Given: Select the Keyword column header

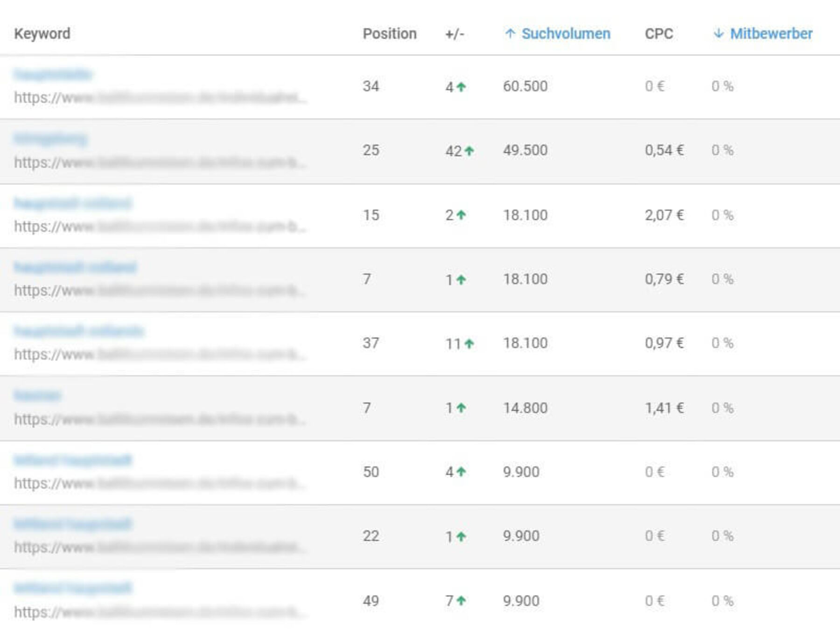Looking at the screenshot, I should 43,34.
